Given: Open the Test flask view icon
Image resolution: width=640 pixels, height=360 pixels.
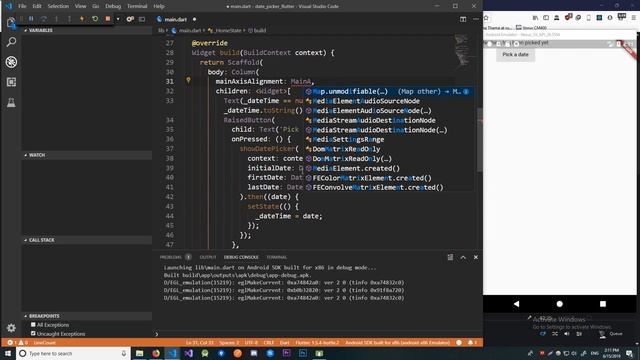Looking at the screenshot, I should coord(11,102).
